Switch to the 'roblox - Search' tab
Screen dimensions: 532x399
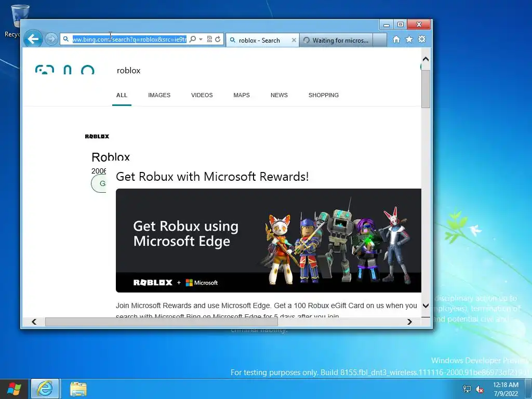(259, 41)
